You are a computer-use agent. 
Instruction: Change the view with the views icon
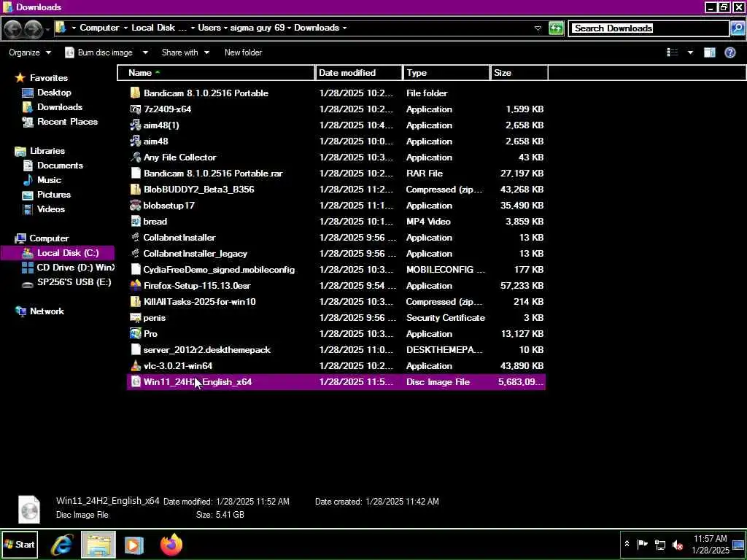[672, 52]
